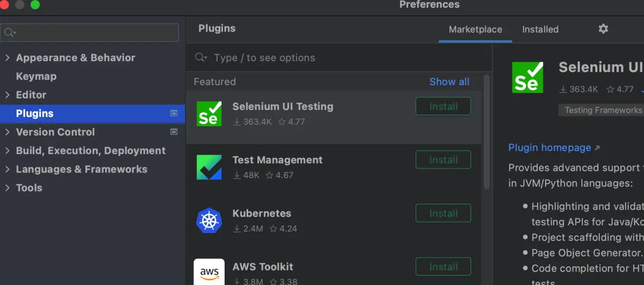Install the Test Management plugin
This screenshot has height=285, width=644.
pyautogui.click(x=443, y=160)
